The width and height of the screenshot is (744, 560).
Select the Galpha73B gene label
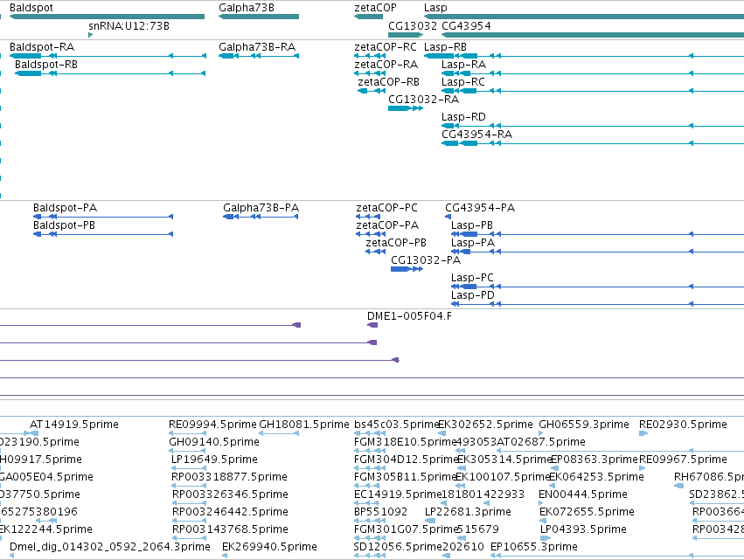click(x=247, y=8)
